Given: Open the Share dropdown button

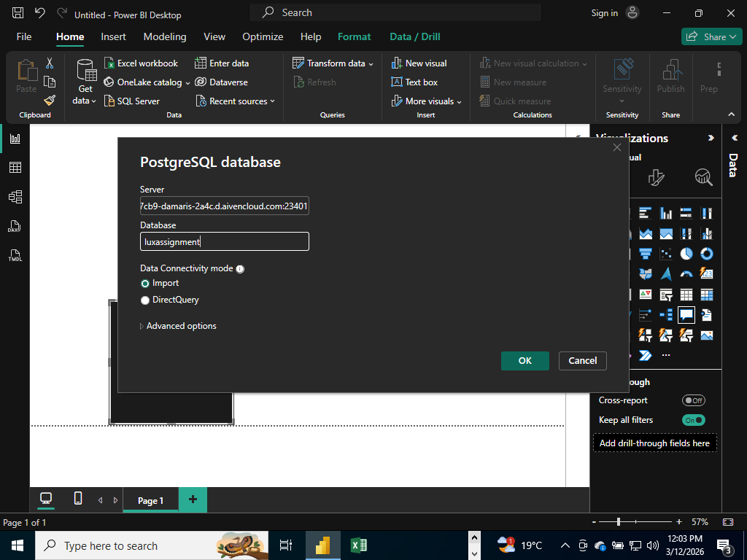Looking at the screenshot, I should point(711,36).
